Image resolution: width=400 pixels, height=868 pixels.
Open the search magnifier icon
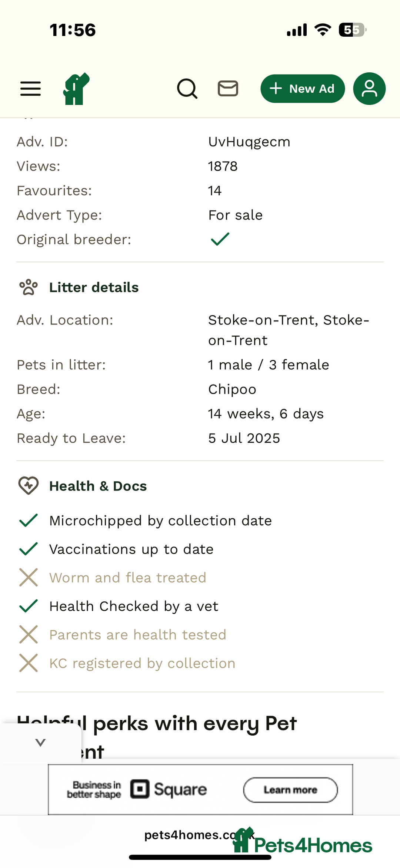pos(187,89)
